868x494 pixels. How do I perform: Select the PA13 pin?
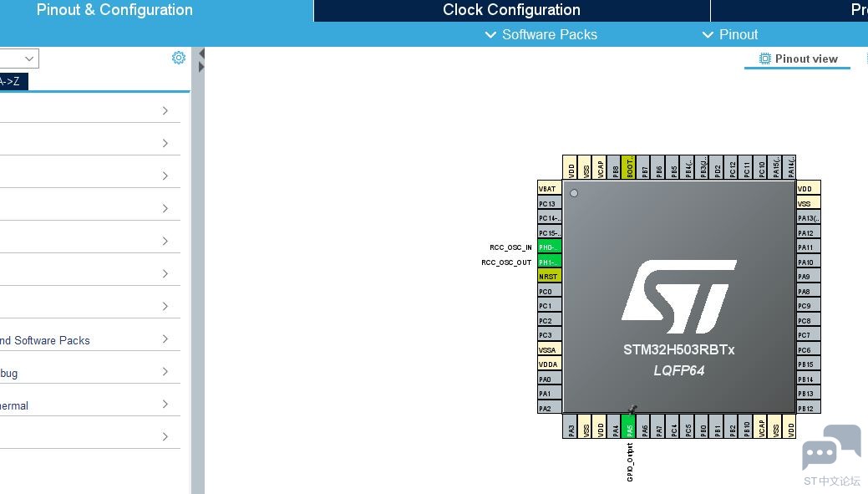click(808, 217)
